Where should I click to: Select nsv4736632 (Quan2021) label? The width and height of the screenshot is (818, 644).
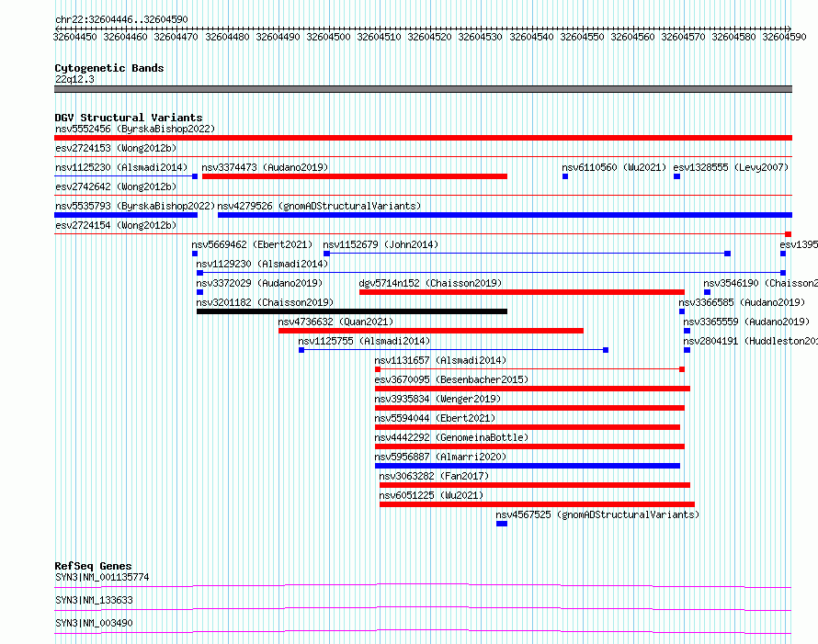[x=336, y=322]
